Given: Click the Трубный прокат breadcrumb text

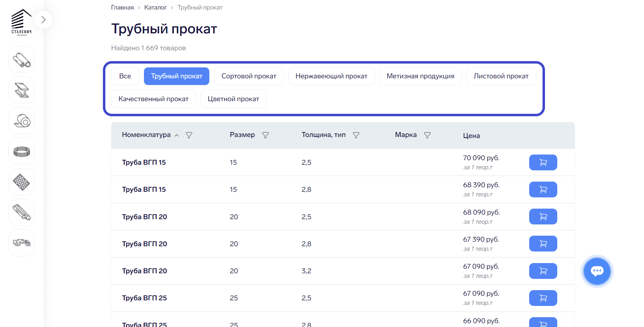Looking at the screenshot, I should 200,7.
